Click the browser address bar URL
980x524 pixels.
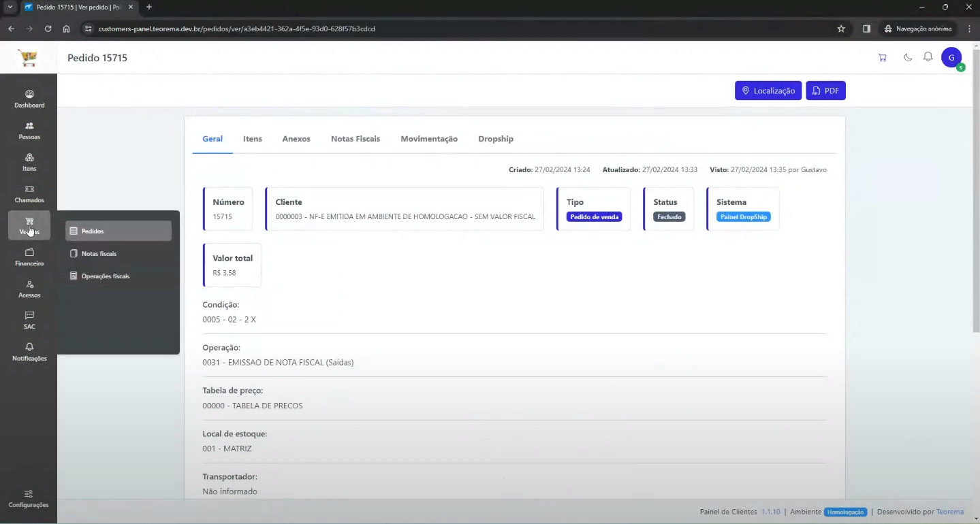(237, 29)
